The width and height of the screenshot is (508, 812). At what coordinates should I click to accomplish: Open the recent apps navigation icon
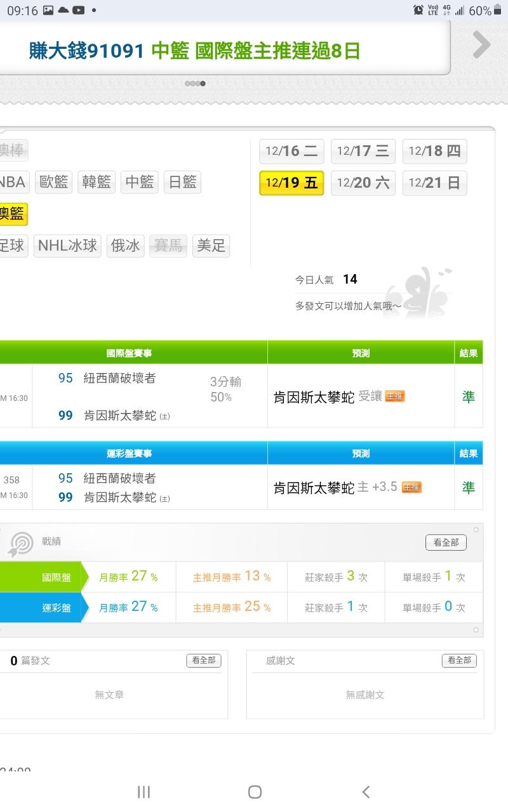coord(144,791)
